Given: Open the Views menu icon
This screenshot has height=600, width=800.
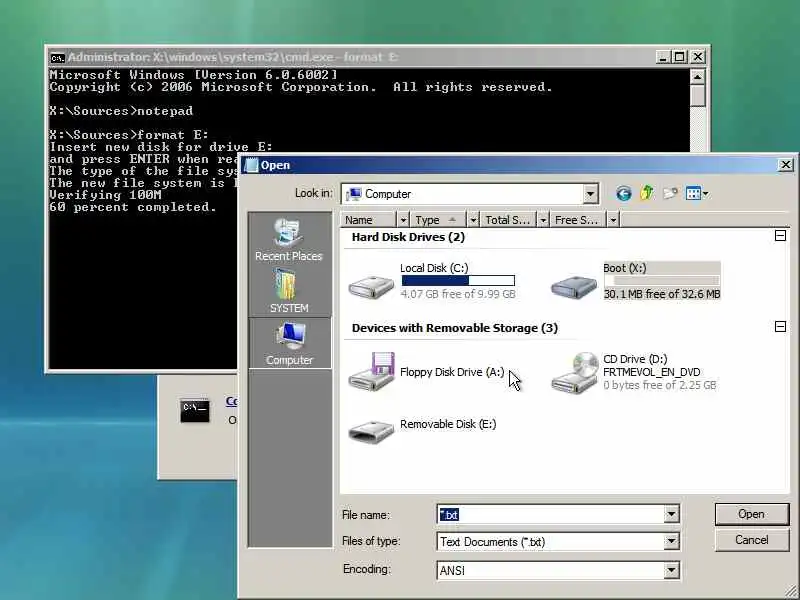Looking at the screenshot, I should (697, 193).
